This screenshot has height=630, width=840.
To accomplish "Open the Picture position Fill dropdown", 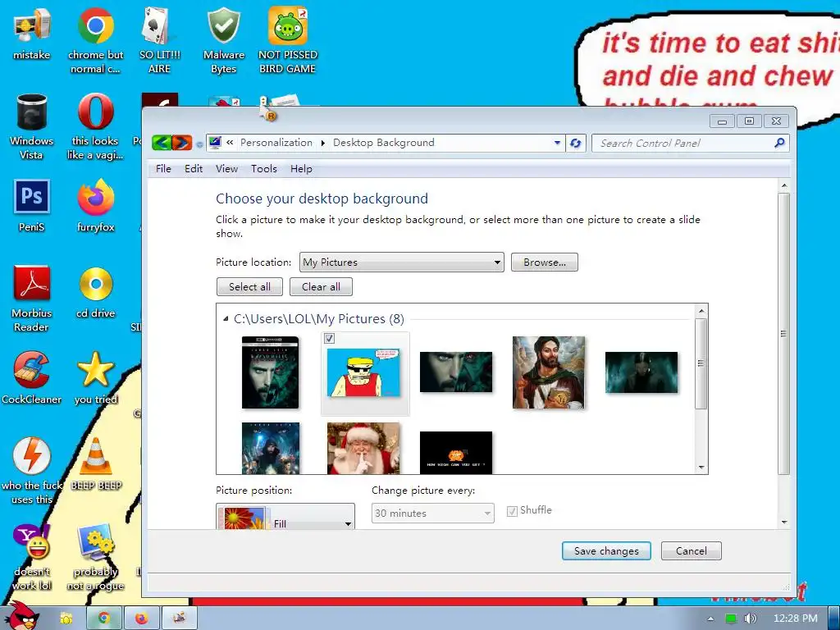I will [285, 517].
